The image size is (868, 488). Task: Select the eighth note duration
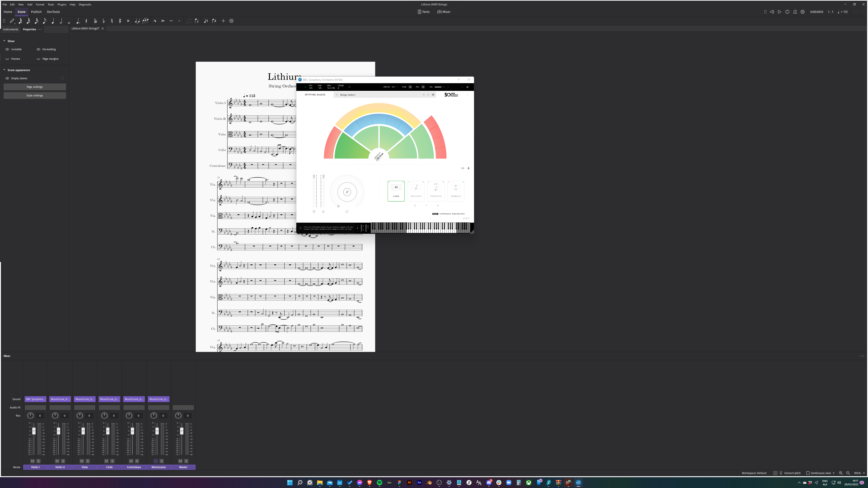pyautogui.click(x=44, y=21)
